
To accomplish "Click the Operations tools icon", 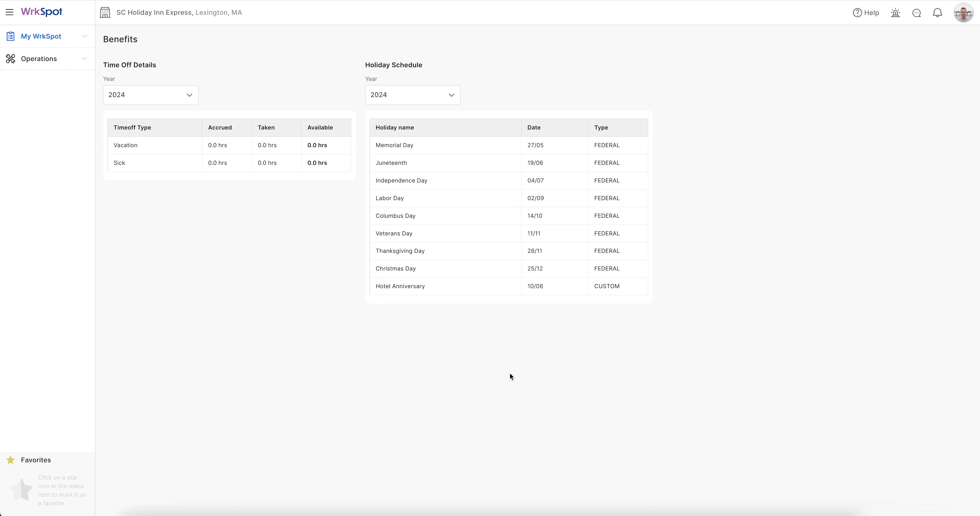I will (11, 59).
